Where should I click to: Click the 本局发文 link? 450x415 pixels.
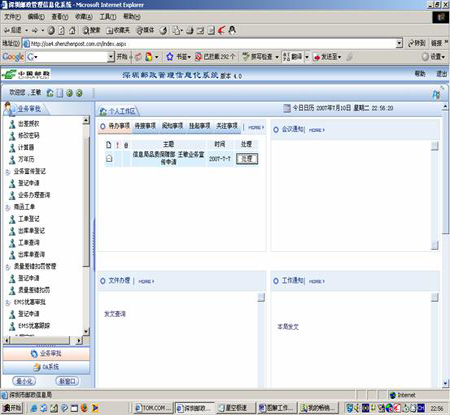[x=288, y=327]
